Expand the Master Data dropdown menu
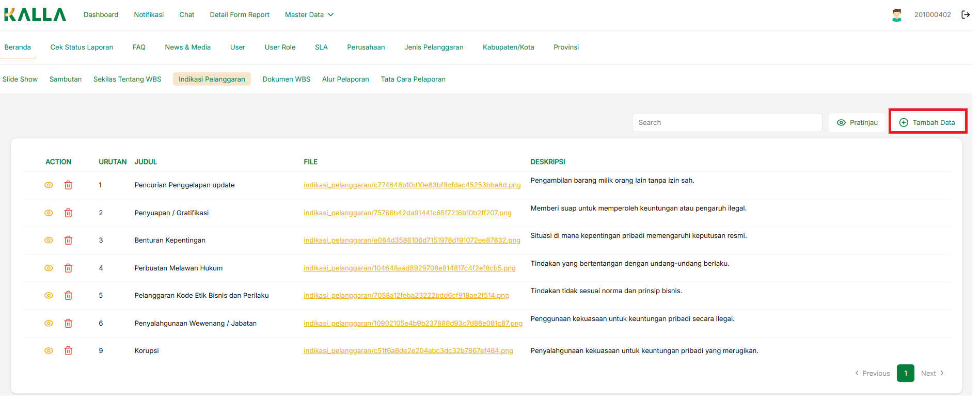The width and height of the screenshot is (980, 401). 309,15
